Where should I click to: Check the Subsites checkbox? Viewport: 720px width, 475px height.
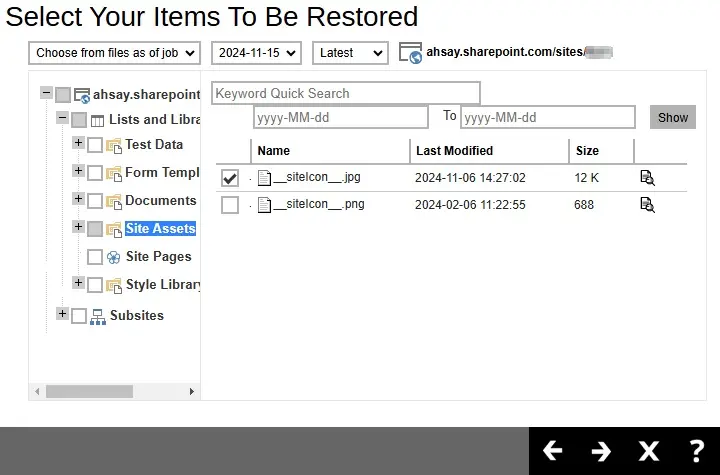pos(79,316)
